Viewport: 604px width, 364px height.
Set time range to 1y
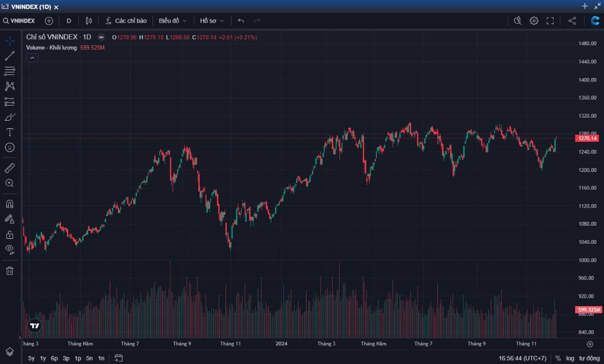pyautogui.click(x=43, y=358)
